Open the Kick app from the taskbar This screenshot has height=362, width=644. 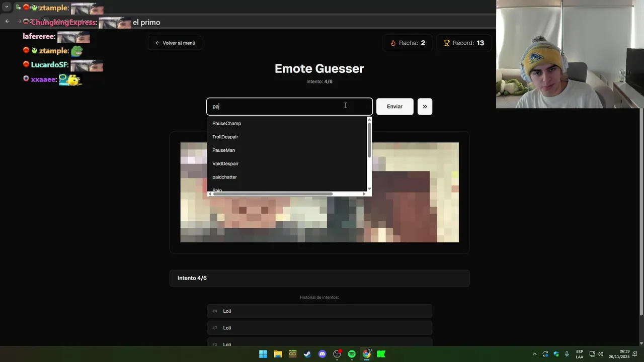click(x=381, y=354)
